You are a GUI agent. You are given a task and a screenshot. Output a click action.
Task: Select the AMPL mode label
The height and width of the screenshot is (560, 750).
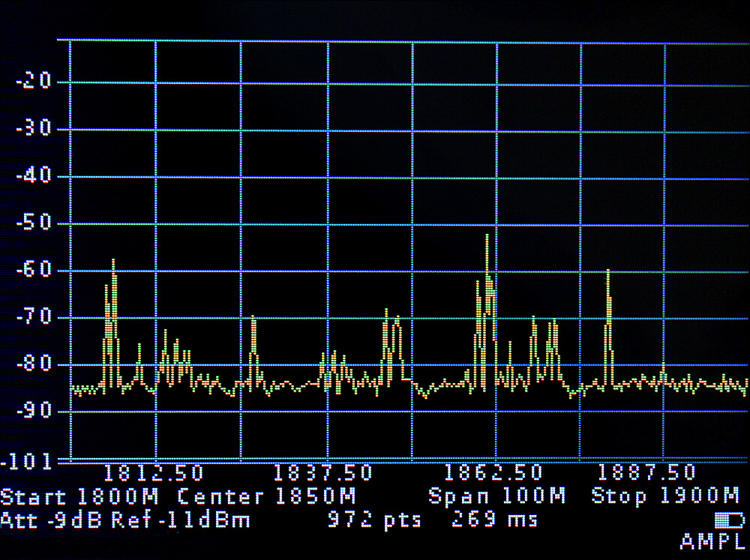712,541
